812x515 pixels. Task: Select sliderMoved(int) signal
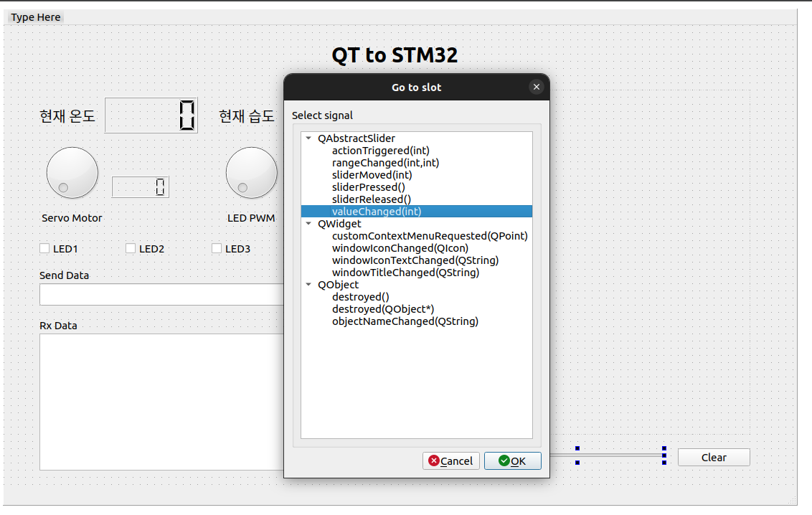[372, 175]
